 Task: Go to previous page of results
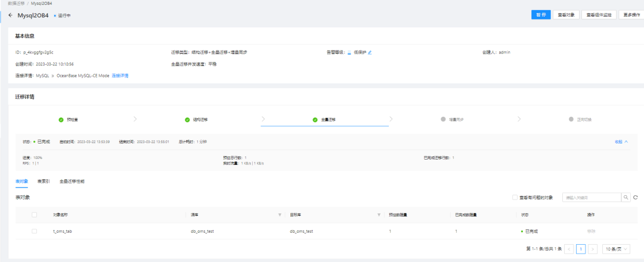[x=569, y=249]
